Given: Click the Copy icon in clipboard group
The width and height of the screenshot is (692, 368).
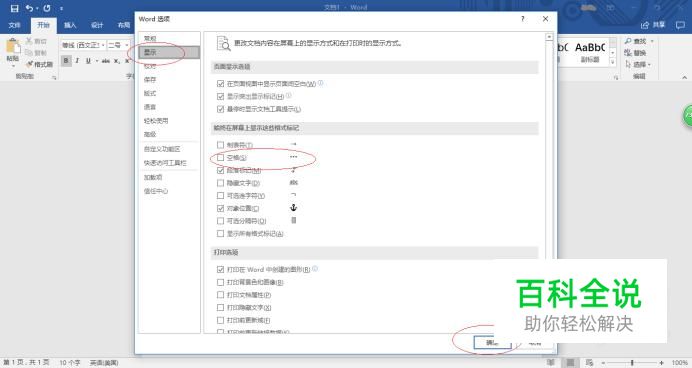Looking at the screenshot, I should 29,53.
